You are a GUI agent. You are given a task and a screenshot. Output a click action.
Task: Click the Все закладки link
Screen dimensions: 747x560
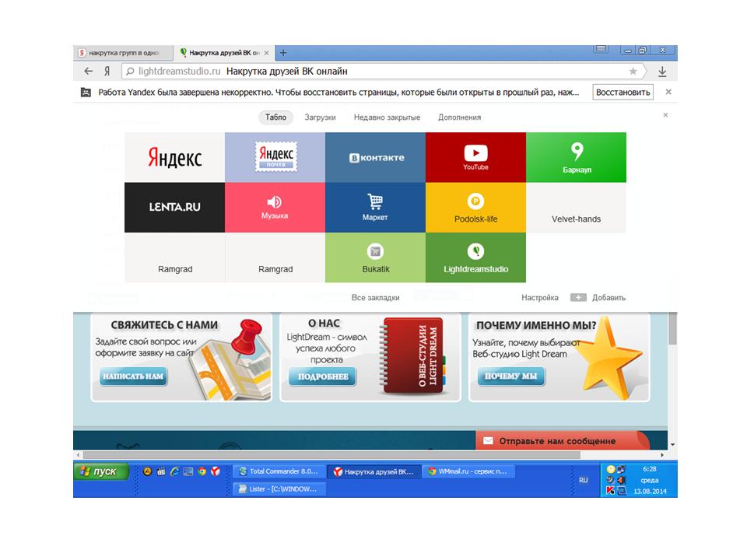click(375, 298)
